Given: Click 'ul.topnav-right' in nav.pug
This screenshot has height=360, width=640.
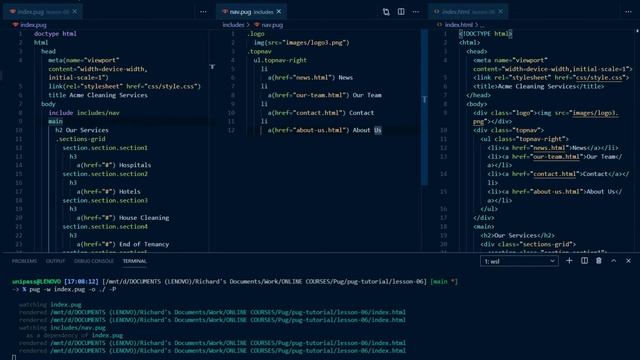Looking at the screenshot, I should [x=280, y=60].
